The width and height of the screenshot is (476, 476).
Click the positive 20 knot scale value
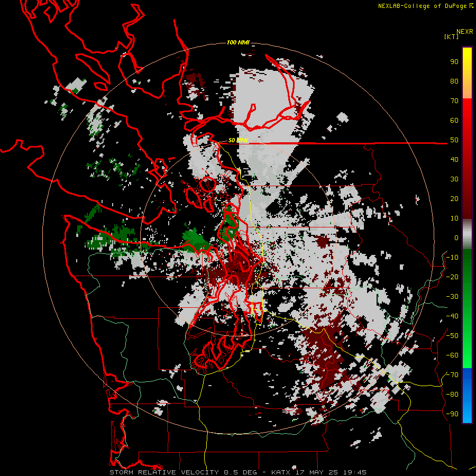coord(454,199)
